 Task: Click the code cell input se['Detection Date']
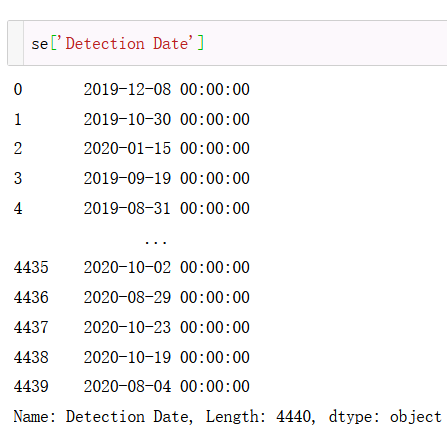[235, 43]
